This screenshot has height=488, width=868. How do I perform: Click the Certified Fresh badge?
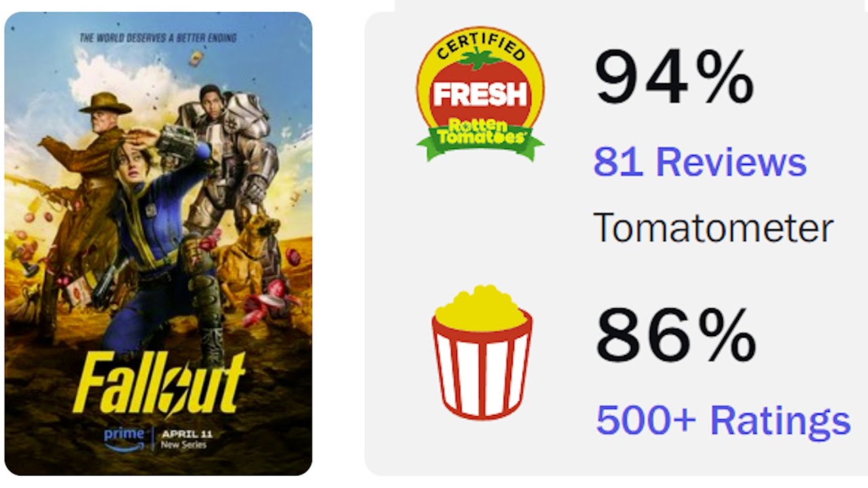480,95
